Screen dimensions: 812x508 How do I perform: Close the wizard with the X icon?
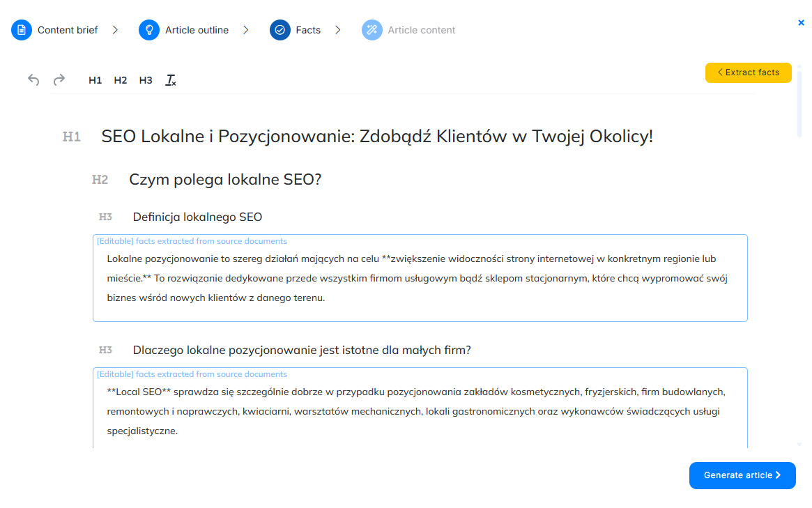tap(801, 23)
